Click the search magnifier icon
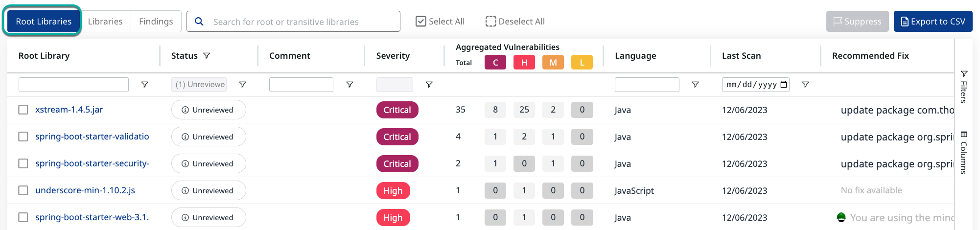The height and width of the screenshot is (230, 980). tap(199, 22)
